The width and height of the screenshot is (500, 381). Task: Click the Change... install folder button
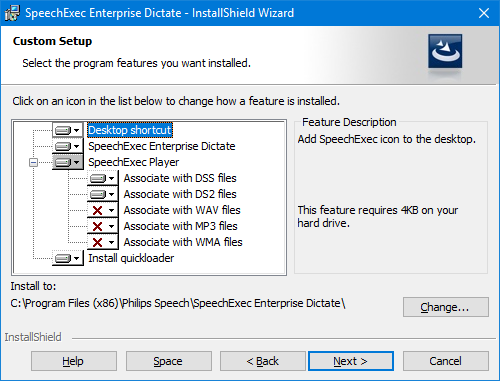point(446,307)
